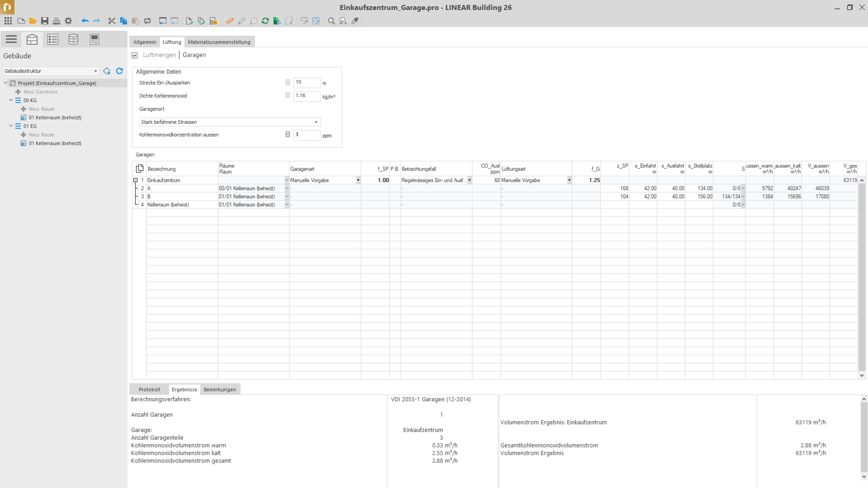Open the database view icon in sidebar

pyautogui.click(x=73, y=40)
